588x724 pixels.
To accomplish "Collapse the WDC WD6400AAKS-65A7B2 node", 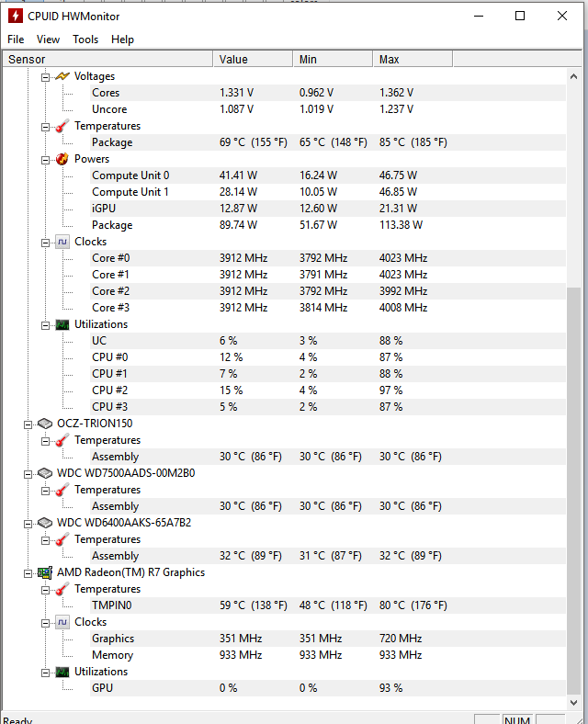I will coord(28,524).
